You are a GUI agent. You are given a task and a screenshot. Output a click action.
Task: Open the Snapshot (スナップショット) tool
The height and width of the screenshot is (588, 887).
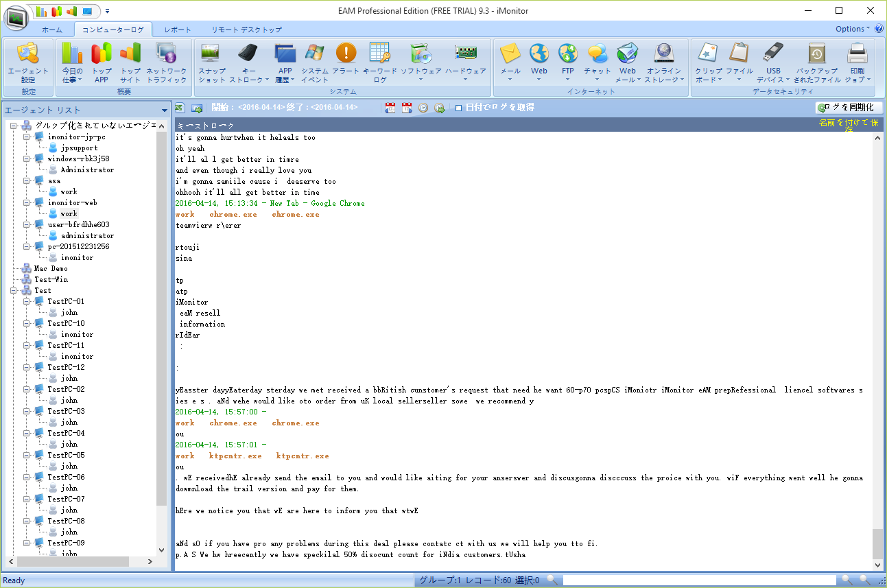pyautogui.click(x=211, y=61)
